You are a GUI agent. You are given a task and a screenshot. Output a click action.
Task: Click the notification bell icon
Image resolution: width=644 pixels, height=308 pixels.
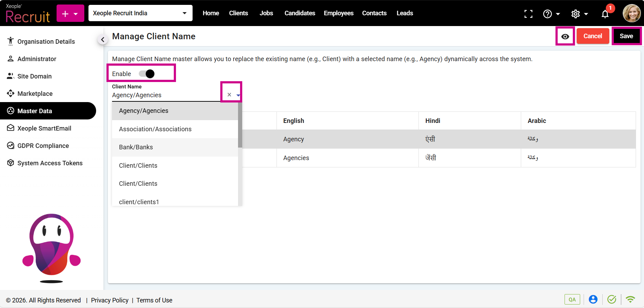click(605, 14)
